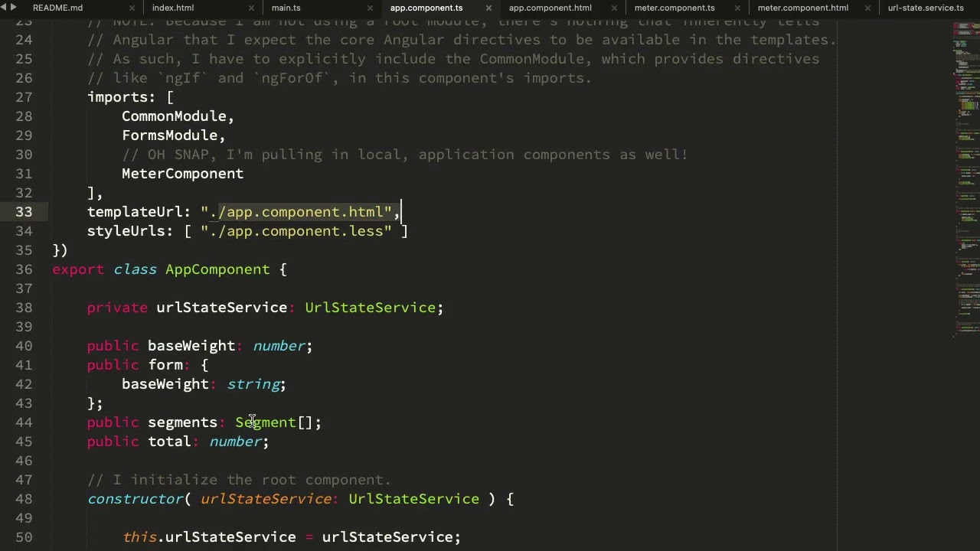
Task: Close the app.component.ts tab
Action: (x=488, y=8)
